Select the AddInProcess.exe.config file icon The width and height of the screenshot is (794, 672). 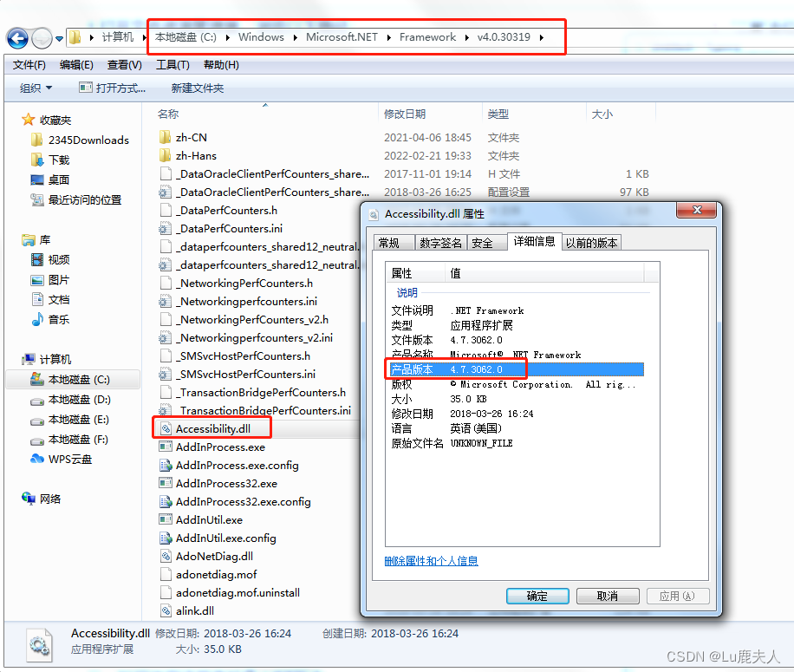(x=165, y=466)
